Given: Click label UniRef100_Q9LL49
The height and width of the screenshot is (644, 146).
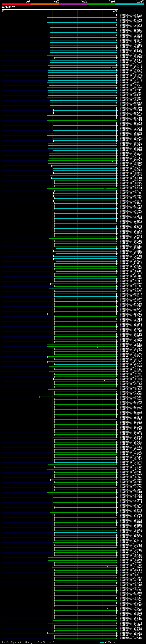Looking at the screenshot, I should pos(131,311).
